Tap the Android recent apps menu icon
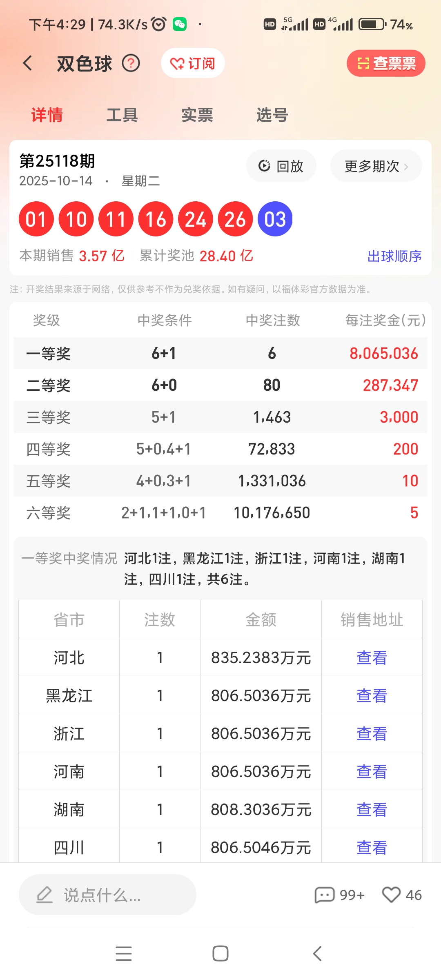Screen dimensions: 441x980 [x=124, y=954]
